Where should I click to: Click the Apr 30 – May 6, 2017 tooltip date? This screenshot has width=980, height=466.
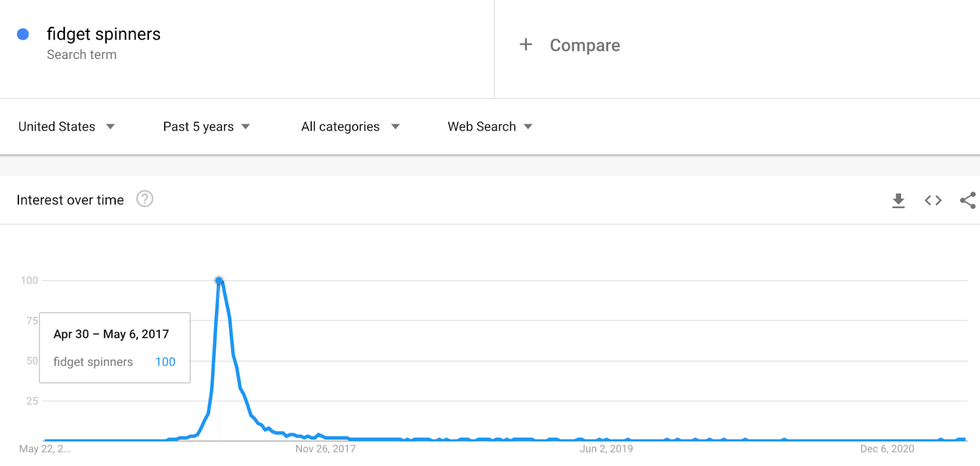tap(111, 334)
